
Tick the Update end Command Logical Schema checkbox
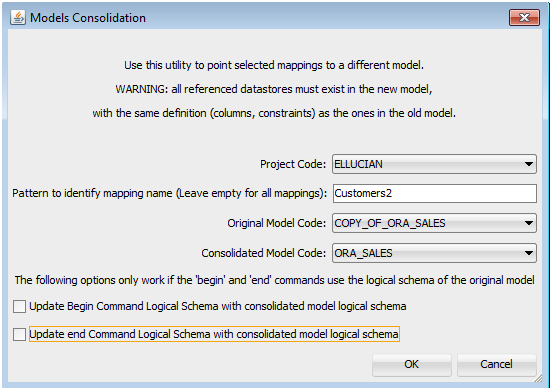click(19, 334)
